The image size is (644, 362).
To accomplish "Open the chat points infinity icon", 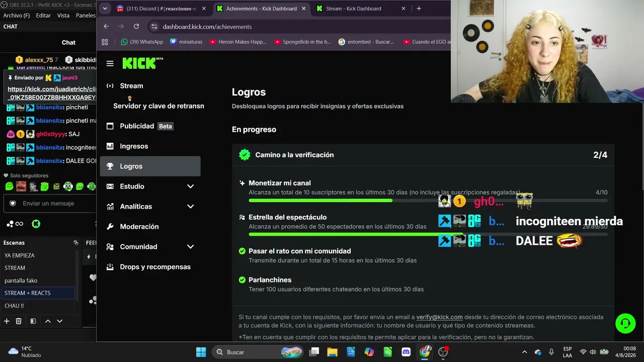I will click(x=15, y=224).
